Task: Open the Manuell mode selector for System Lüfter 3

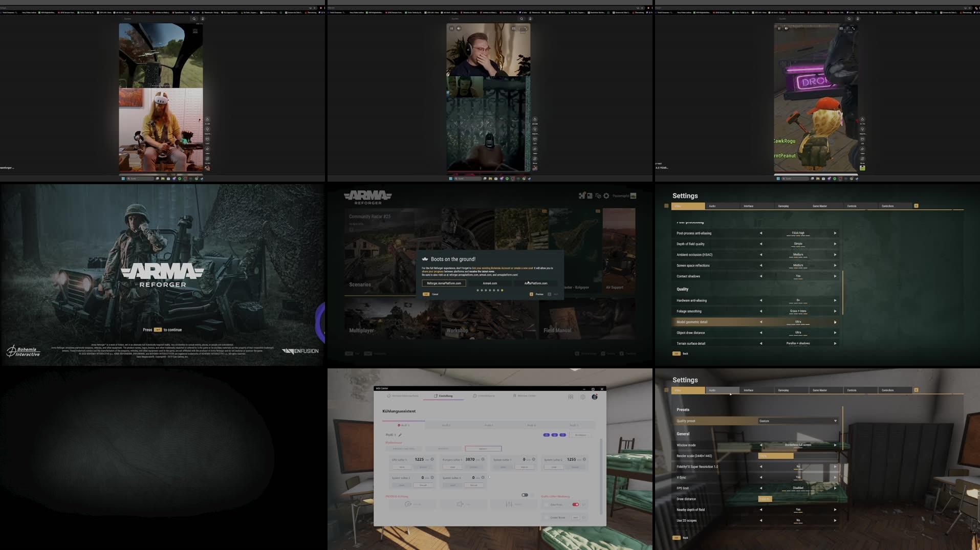Action: (x=423, y=485)
